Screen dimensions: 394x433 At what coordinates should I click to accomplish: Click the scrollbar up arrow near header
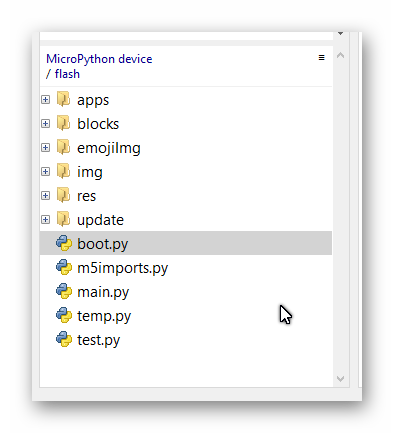pos(340,56)
